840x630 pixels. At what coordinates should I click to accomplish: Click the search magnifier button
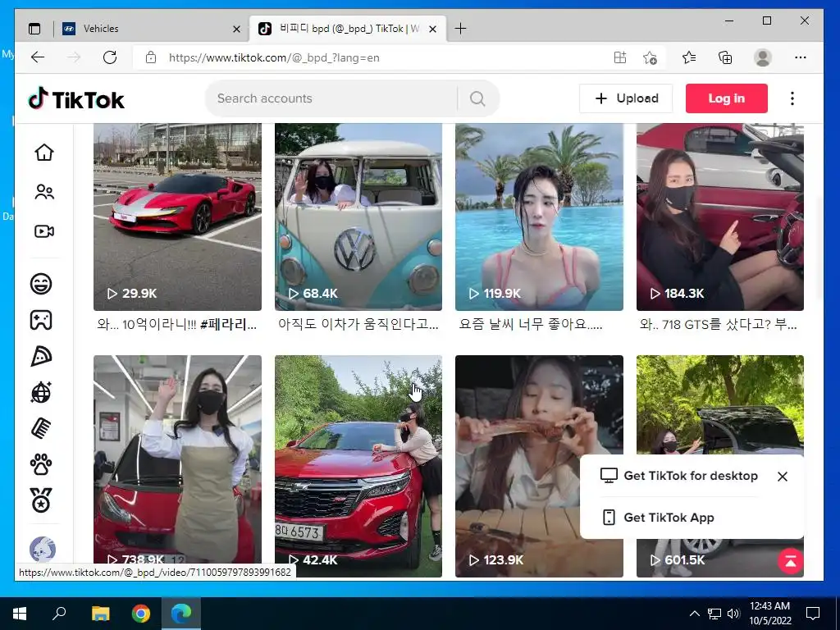[477, 98]
